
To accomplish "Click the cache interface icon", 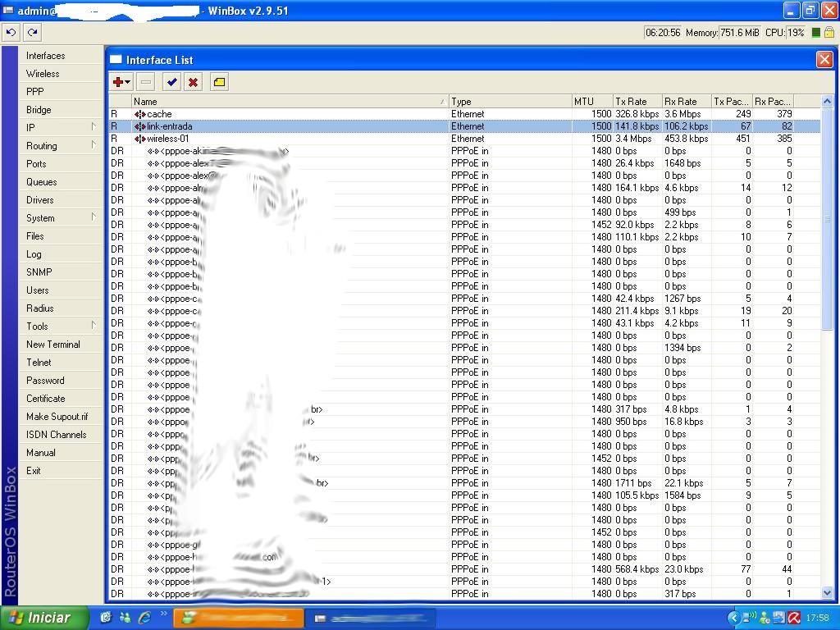I will (x=139, y=114).
